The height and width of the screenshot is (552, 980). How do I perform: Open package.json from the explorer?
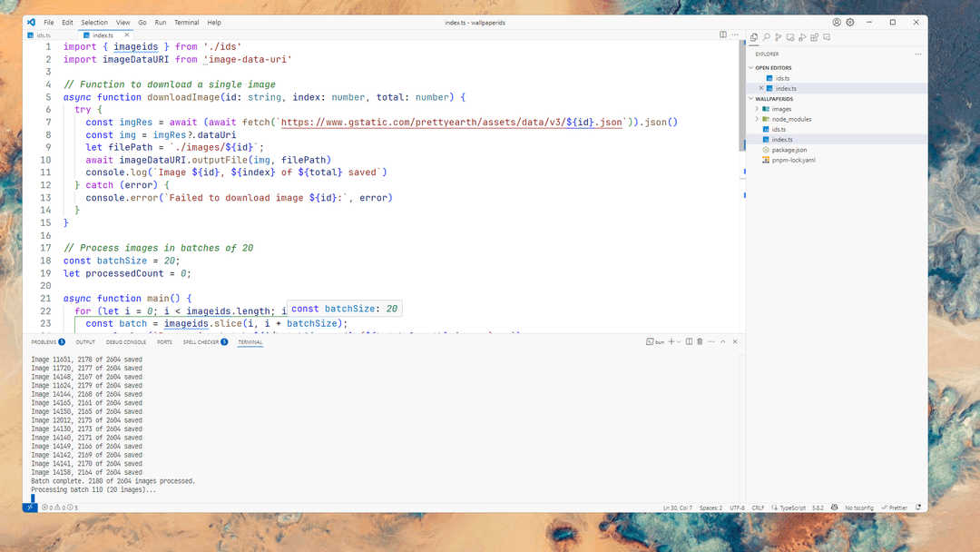point(789,150)
